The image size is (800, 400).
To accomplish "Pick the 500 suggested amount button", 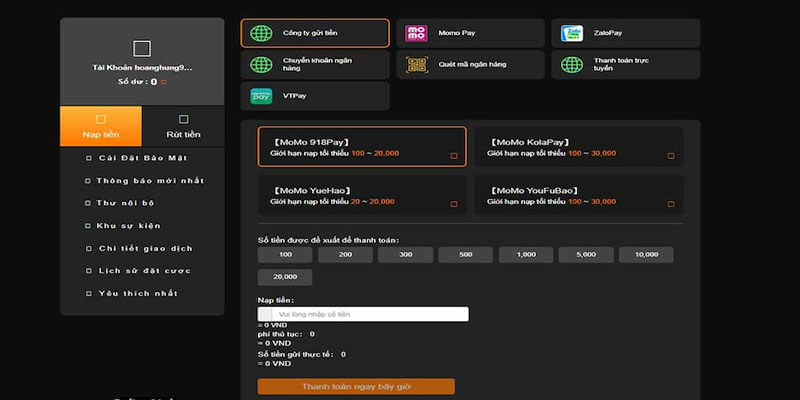I will pos(464,255).
